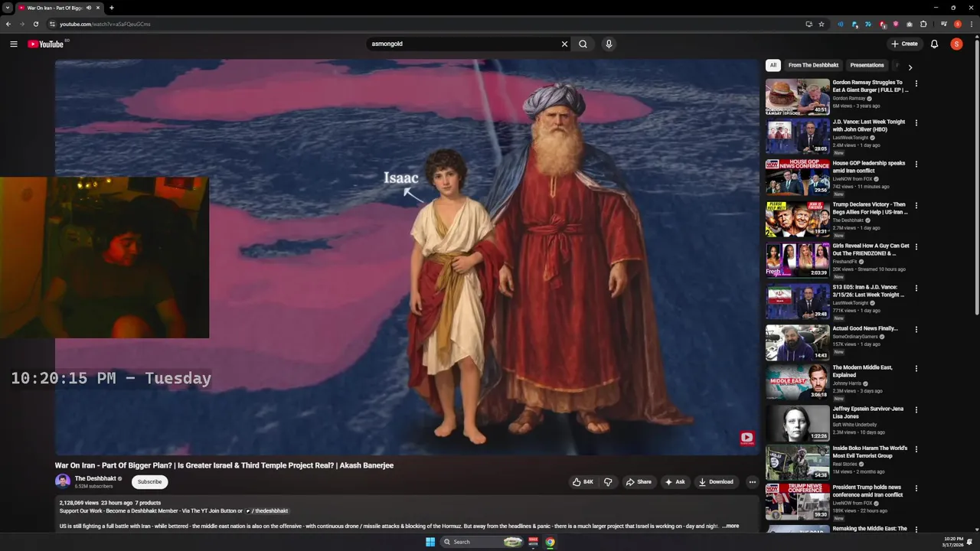The height and width of the screenshot is (551, 980).
Task: Click the YouTube address bar URL
Action: pyautogui.click(x=105, y=24)
